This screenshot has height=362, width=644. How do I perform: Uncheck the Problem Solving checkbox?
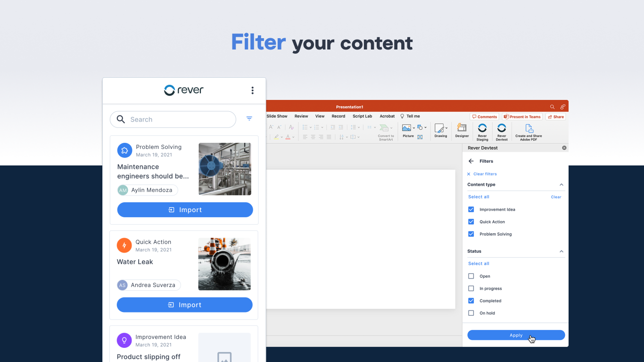click(x=471, y=234)
